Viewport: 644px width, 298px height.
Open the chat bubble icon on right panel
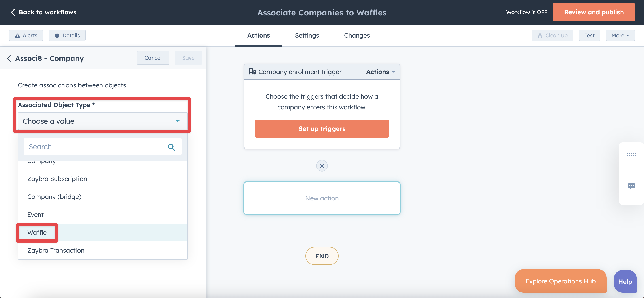(x=631, y=186)
